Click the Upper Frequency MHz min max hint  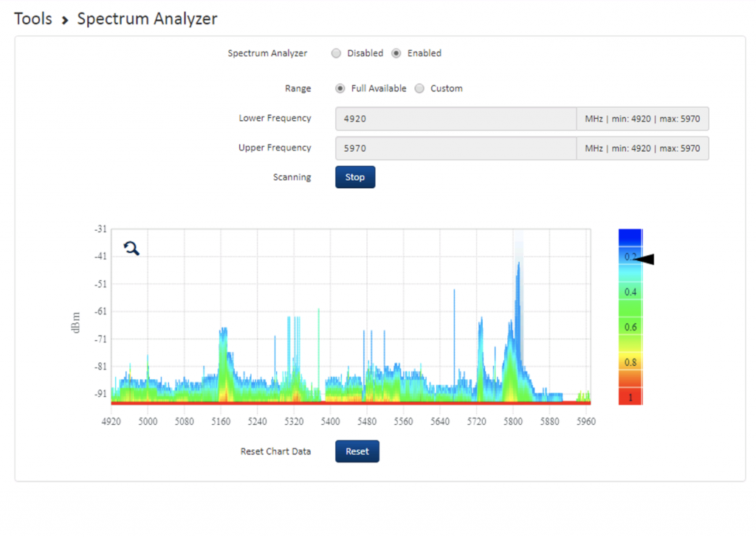coord(642,148)
